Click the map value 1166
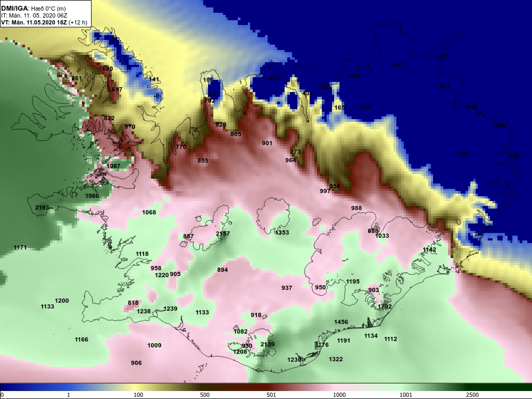The image size is (532, 399). [81, 339]
